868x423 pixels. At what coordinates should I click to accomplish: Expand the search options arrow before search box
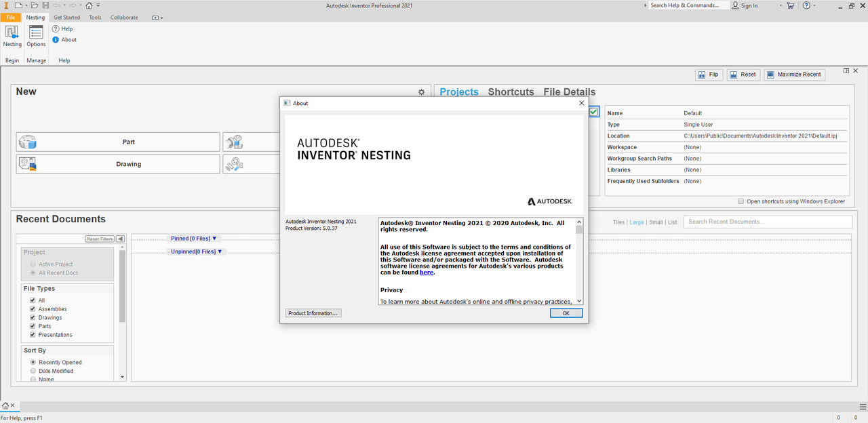[646, 5]
